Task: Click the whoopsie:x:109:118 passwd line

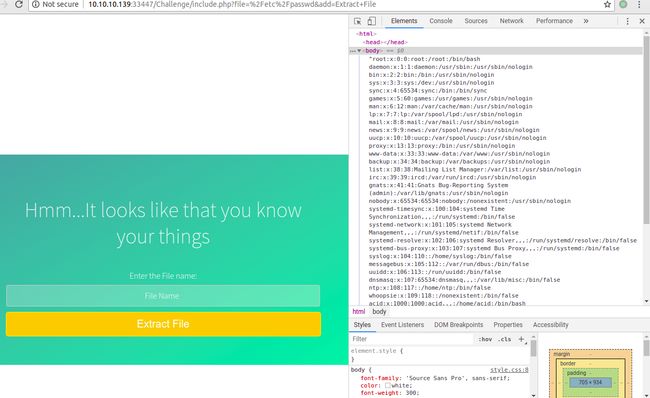Action: (x=444, y=296)
